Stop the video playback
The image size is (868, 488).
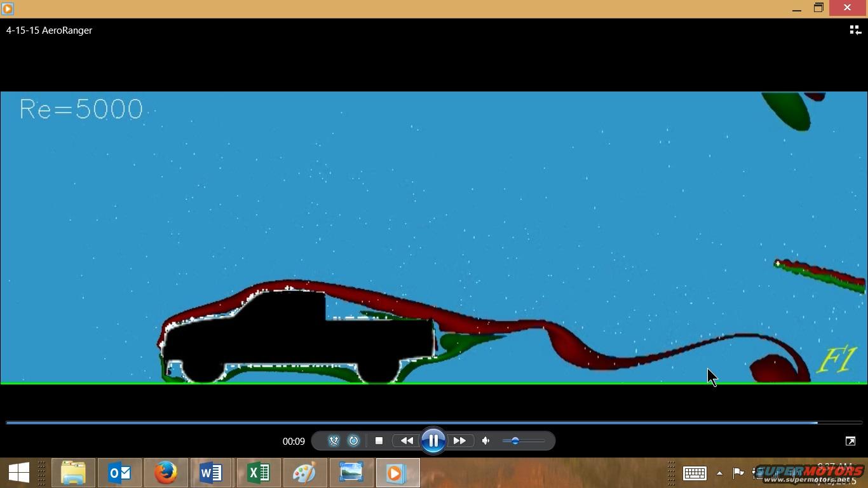pos(379,441)
